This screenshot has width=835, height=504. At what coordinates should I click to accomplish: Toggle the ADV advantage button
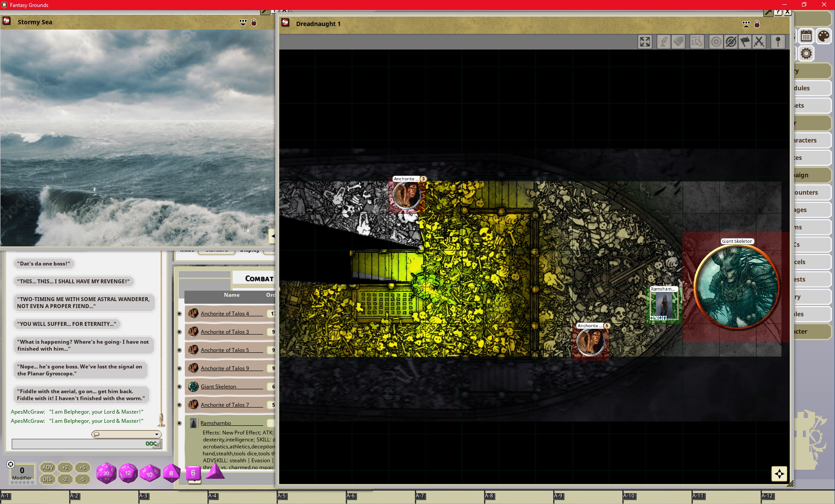click(47, 468)
